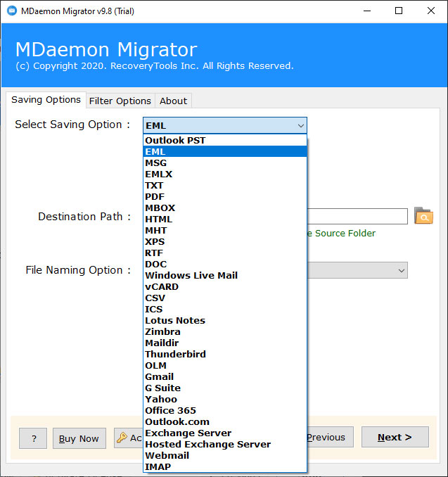Select DOC from the list

tap(225, 264)
